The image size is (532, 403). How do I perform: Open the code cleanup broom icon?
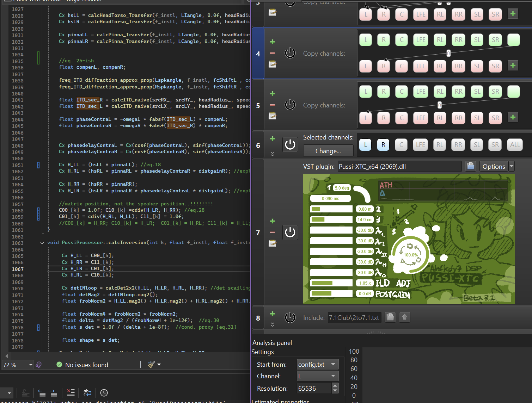click(x=152, y=365)
